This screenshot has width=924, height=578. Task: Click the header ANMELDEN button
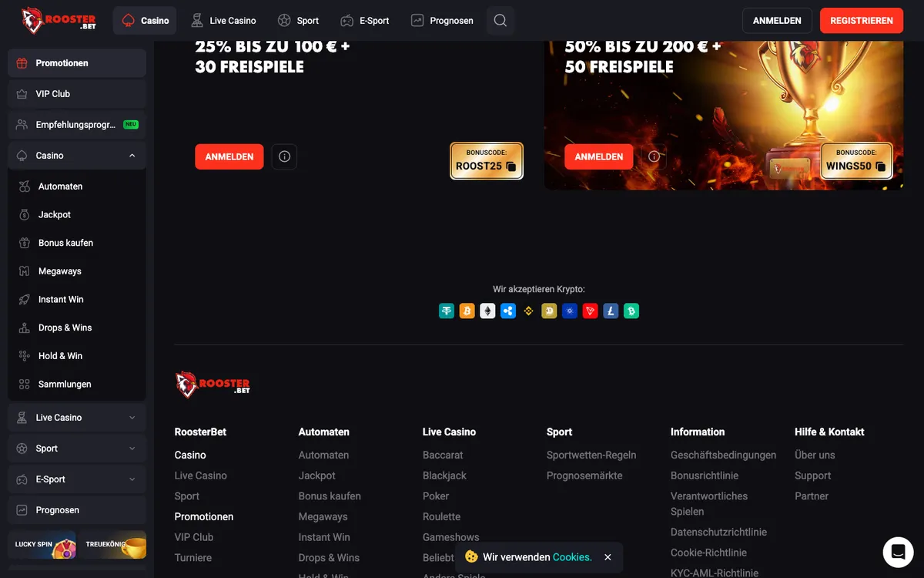(777, 21)
